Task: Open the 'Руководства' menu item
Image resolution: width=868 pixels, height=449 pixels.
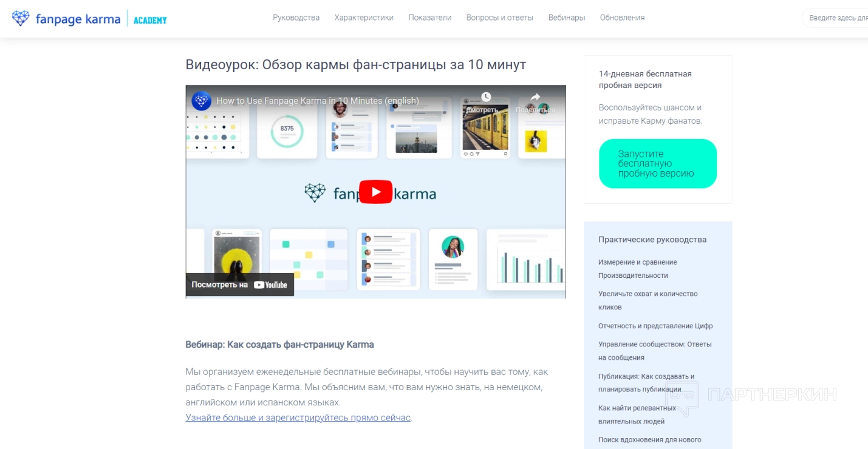Action: pyautogui.click(x=296, y=18)
